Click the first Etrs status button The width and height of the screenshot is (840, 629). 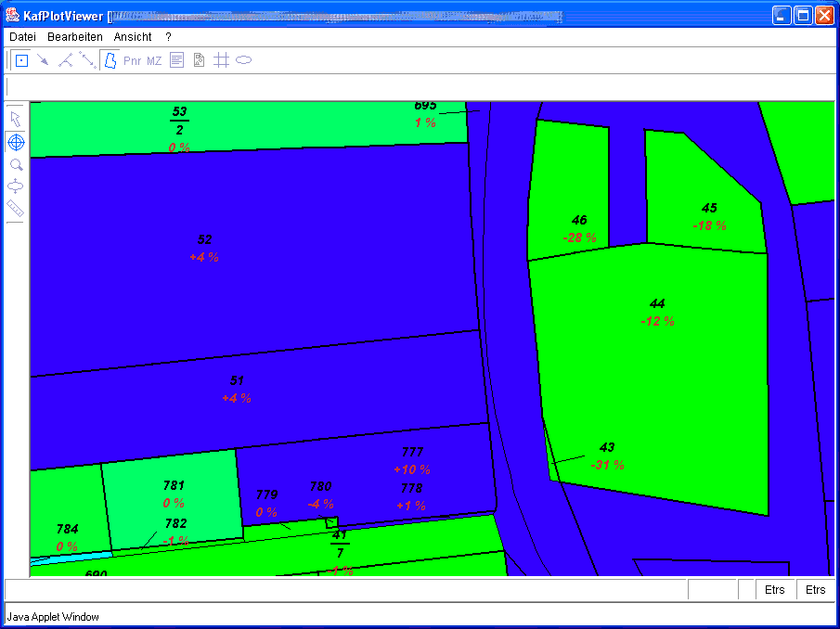(774, 590)
